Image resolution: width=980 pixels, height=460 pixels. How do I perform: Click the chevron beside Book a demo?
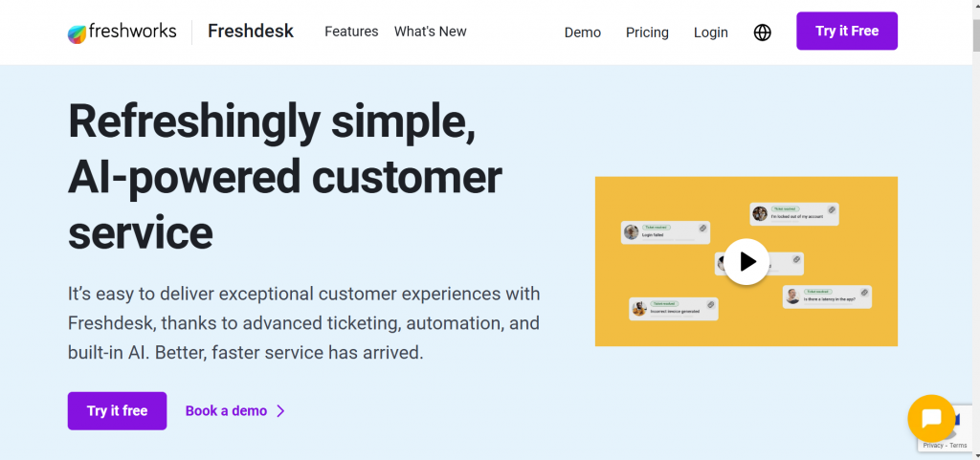[x=280, y=410]
